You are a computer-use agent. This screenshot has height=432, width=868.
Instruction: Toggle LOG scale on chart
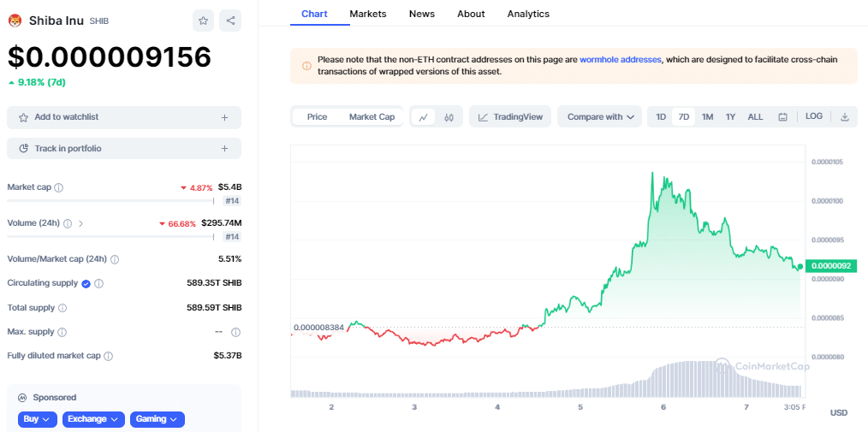click(814, 116)
